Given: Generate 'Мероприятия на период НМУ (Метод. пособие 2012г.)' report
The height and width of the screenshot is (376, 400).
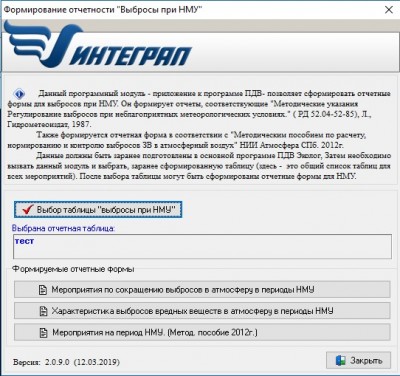Looking at the screenshot, I should 202,332.
